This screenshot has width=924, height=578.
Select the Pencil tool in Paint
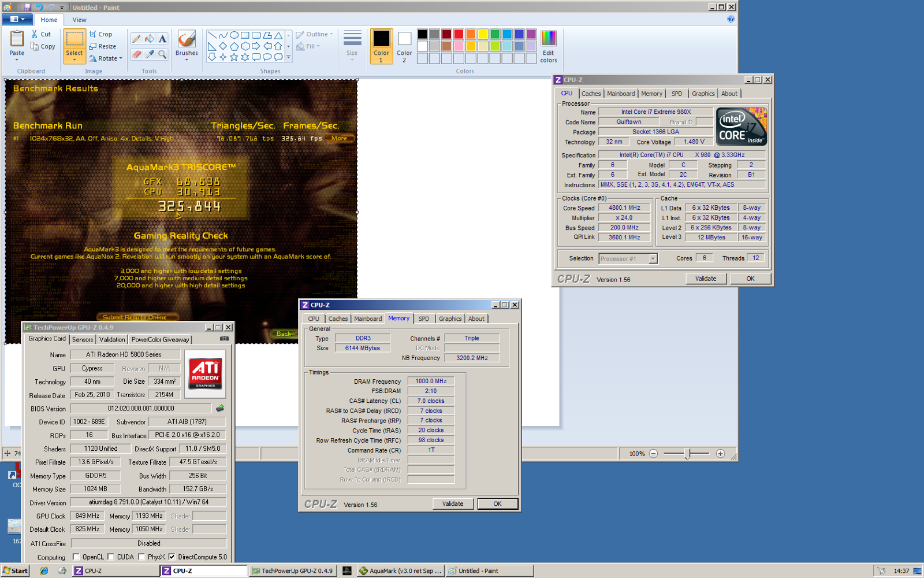[136, 39]
